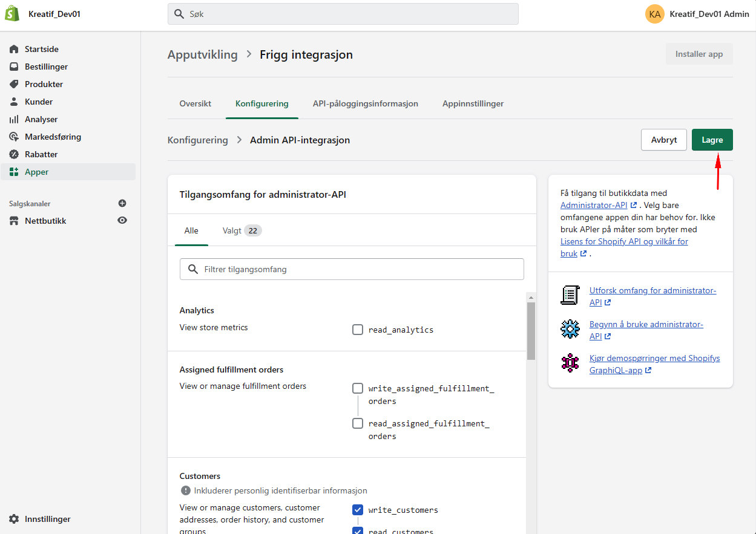Click the Konfigurering breadcrumb link
756x534 pixels.
(x=198, y=140)
